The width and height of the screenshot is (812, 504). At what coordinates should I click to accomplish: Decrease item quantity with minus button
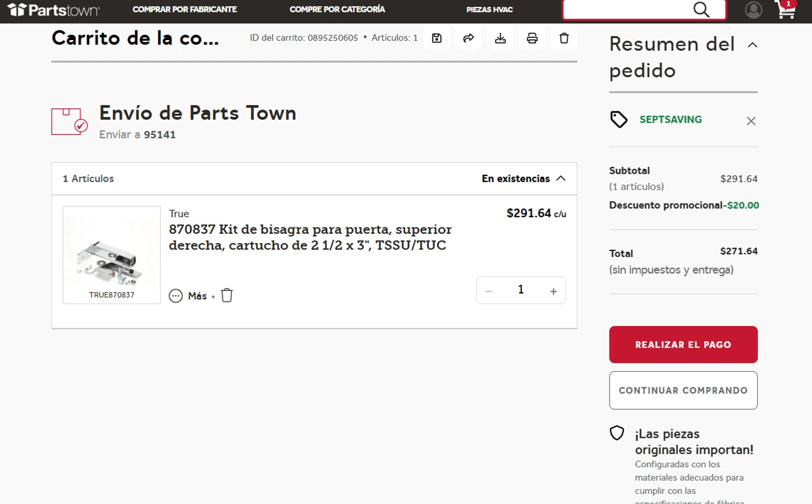(x=488, y=291)
